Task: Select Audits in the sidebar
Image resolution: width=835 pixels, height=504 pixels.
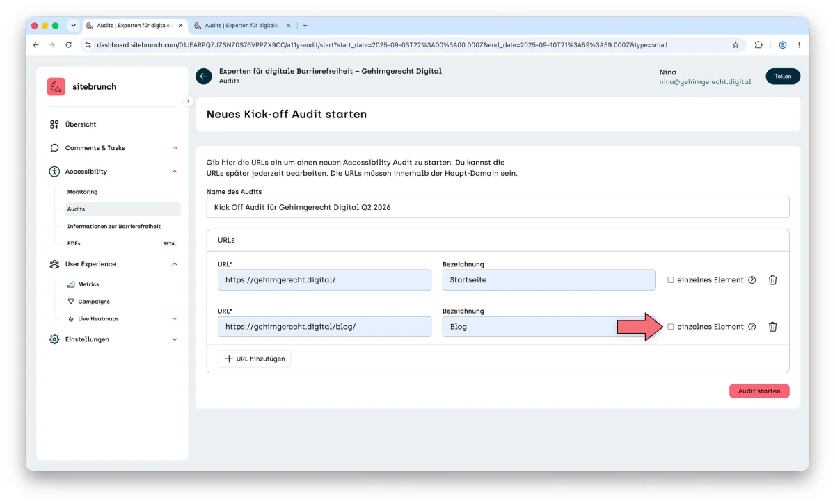Action: (x=122, y=209)
